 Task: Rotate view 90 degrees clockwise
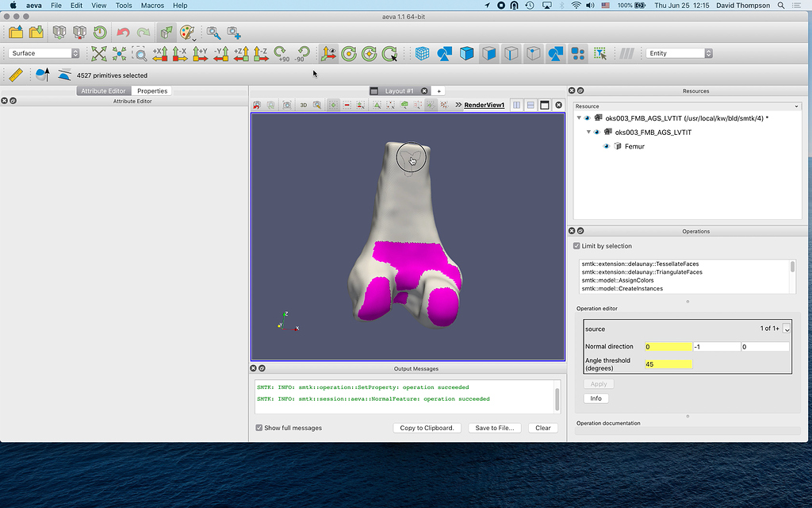[282, 53]
